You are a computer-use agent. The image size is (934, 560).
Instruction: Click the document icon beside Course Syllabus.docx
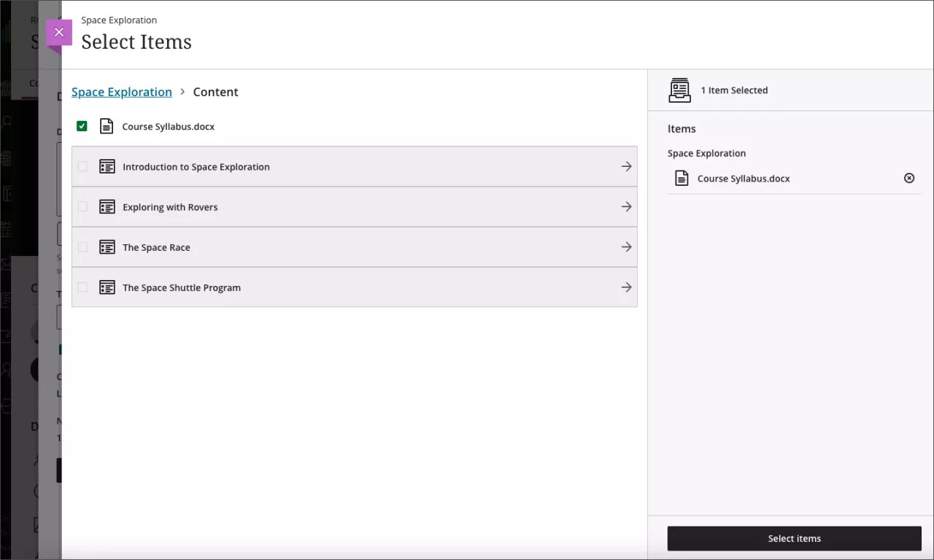tap(107, 125)
